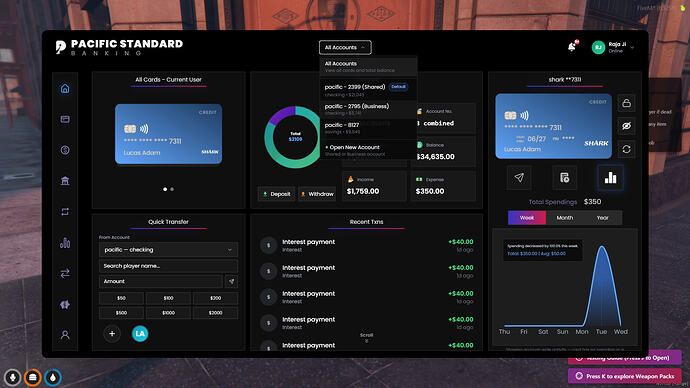The height and width of the screenshot is (388, 690).
Task: Click the Withdraw button
Action: pos(317,194)
